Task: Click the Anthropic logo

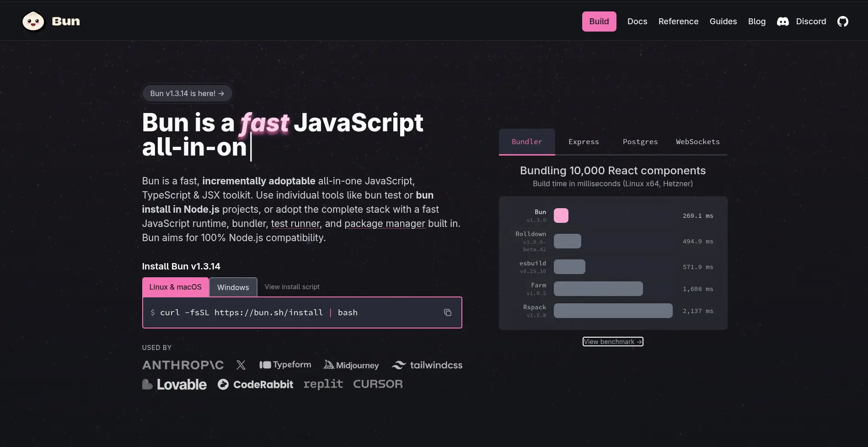Action: click(183, 365)
